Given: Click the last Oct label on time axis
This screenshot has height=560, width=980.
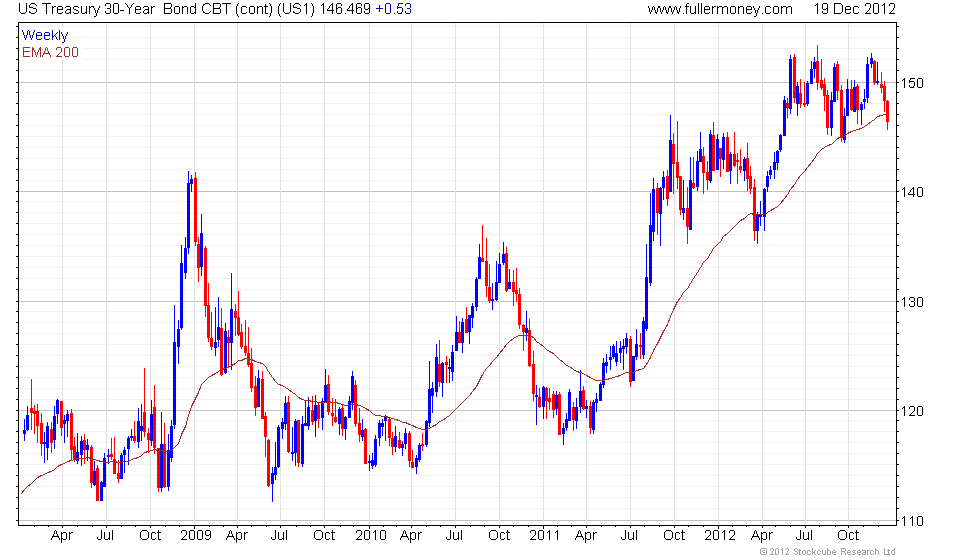Looking at the screenshot, I should (x=848, y=536).
